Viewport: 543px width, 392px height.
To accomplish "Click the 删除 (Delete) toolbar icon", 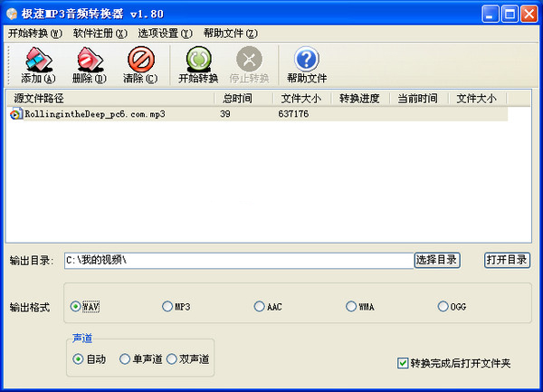I will [x=90, y=65].
